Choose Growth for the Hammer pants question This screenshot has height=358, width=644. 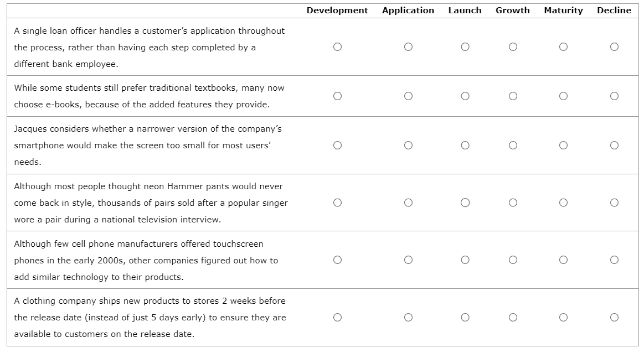coord(513,203)
